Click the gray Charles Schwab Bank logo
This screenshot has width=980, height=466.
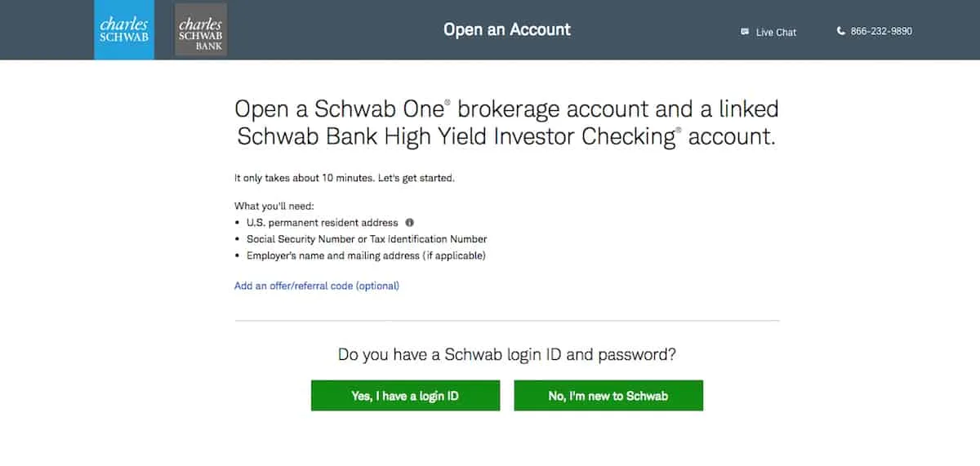(x=202, y=30)
